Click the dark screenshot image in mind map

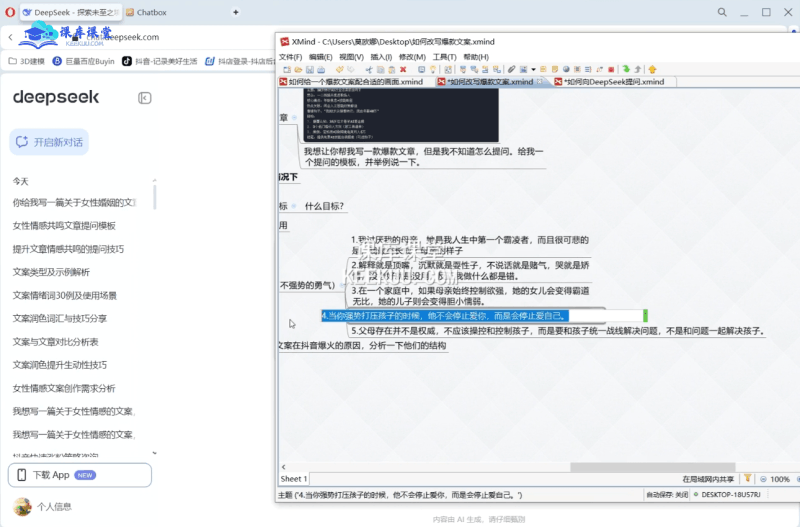pos(401,115)
